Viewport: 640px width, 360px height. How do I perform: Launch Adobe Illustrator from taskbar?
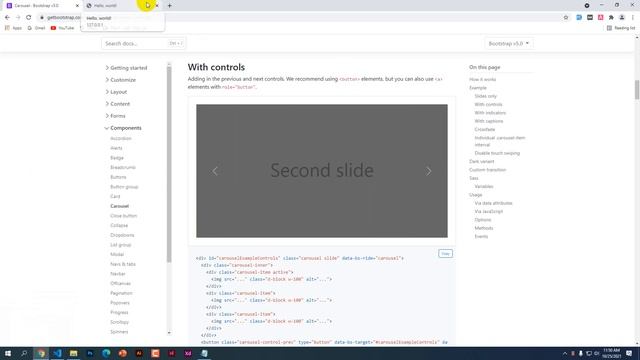click(x=139, y=353)
